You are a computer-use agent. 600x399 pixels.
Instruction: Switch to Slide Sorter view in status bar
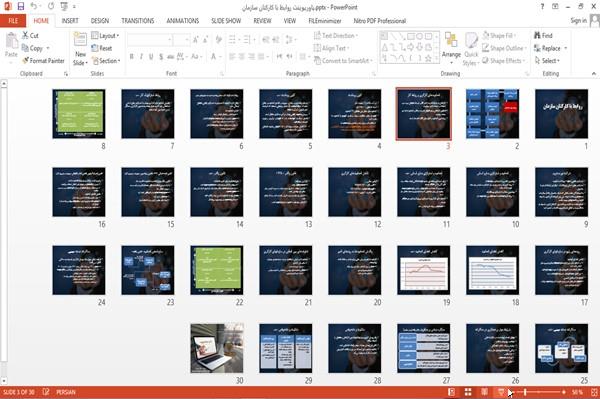468,392
